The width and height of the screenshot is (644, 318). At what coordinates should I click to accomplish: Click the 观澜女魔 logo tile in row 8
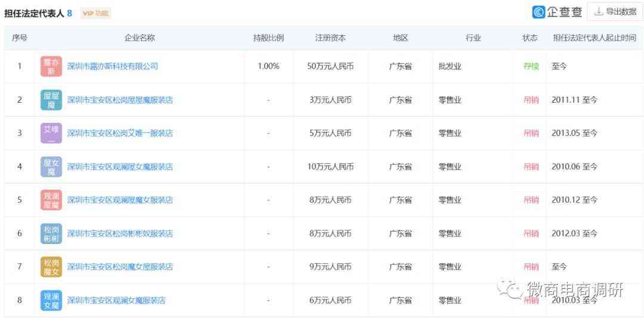click(51, 300)
